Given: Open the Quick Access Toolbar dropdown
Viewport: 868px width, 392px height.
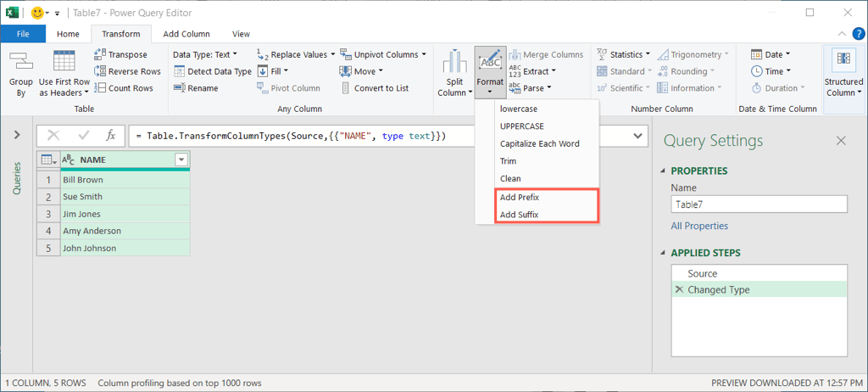Looking at the screenshot, I should 57,13.
